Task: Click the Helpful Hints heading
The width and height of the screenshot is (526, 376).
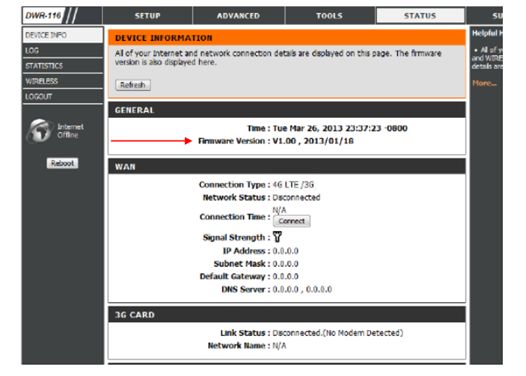Action: click(487, 33)
